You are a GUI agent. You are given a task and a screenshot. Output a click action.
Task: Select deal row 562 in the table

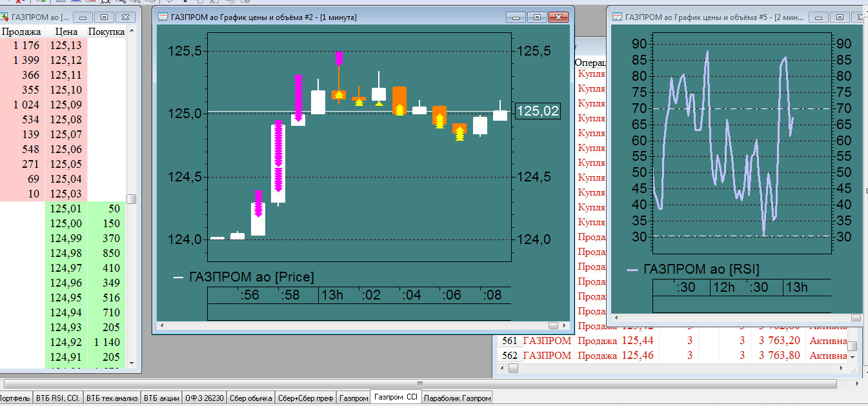point(671,356)
